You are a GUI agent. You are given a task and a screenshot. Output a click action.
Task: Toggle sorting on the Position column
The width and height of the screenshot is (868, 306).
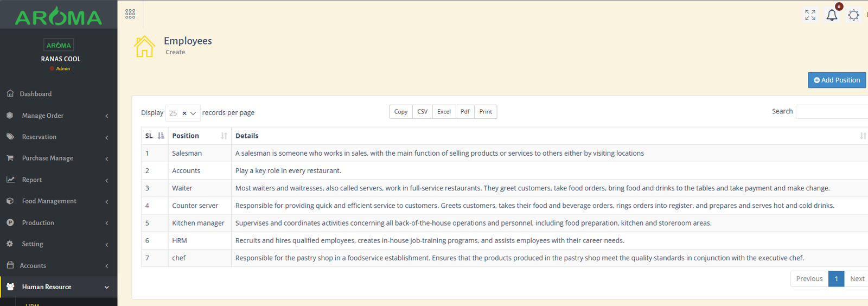click(x=224, y=136)
